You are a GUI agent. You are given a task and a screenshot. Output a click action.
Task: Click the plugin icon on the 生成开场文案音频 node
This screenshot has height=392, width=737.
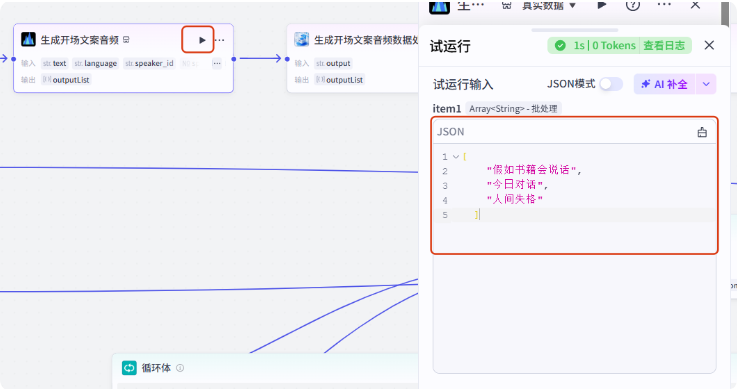tap(28, 39)
